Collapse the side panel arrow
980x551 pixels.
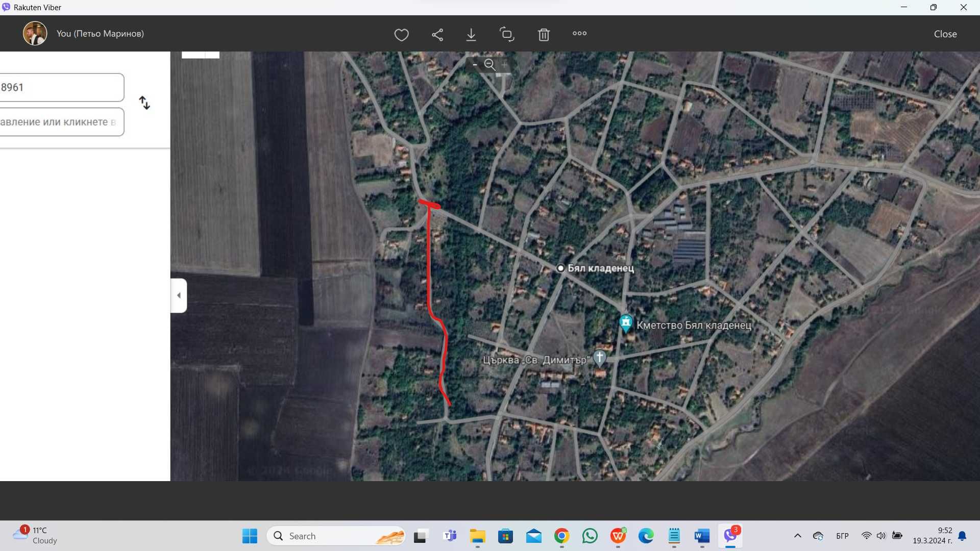tap(179, 295)
